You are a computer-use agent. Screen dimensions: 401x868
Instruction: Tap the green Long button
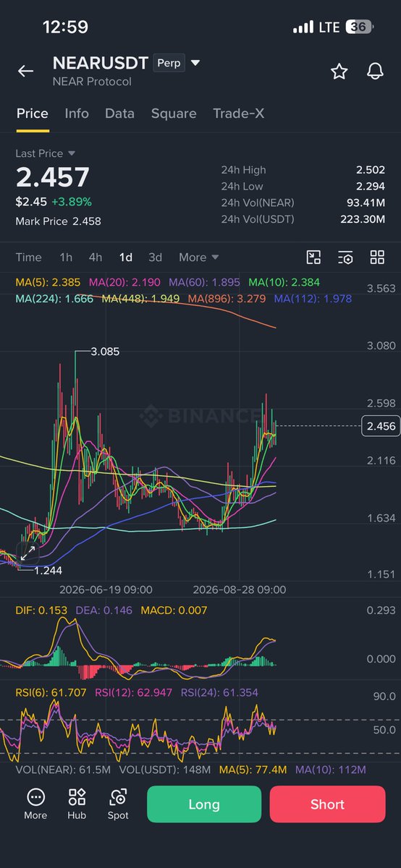pos(204,804)
